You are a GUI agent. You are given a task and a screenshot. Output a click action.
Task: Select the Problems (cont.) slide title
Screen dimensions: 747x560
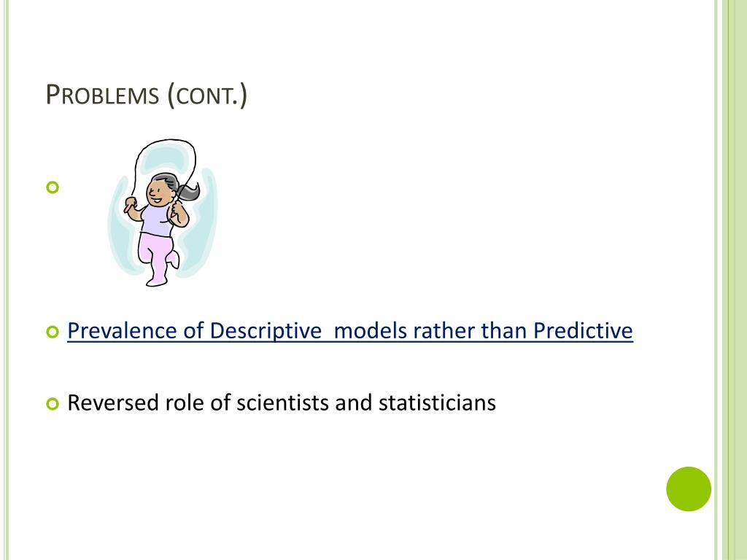click(146, 94)
